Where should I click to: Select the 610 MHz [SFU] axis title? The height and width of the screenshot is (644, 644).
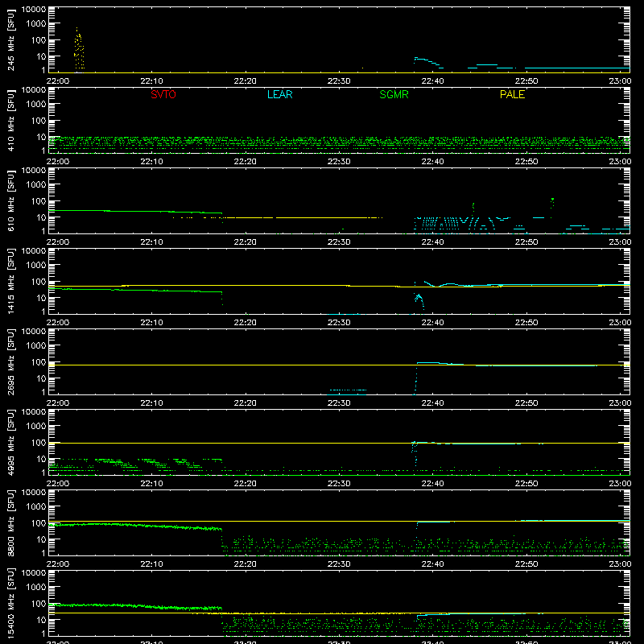(11, 200)
